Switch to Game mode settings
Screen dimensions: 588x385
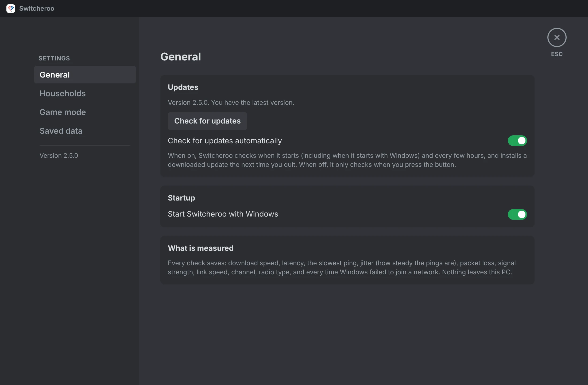tap(85, 112)
